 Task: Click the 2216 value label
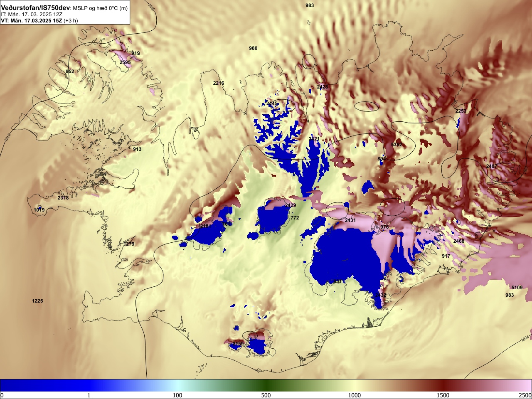[219, 83]
